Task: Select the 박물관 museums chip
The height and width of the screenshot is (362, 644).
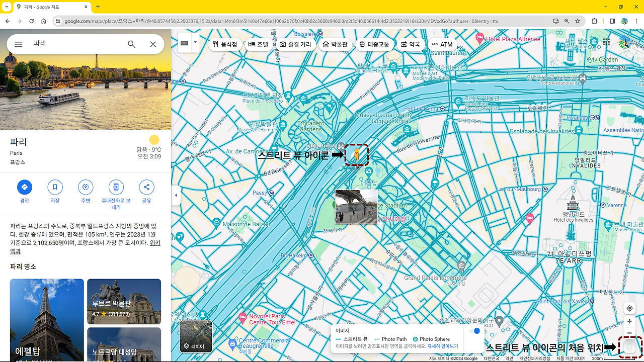Action: pos(335,44)
